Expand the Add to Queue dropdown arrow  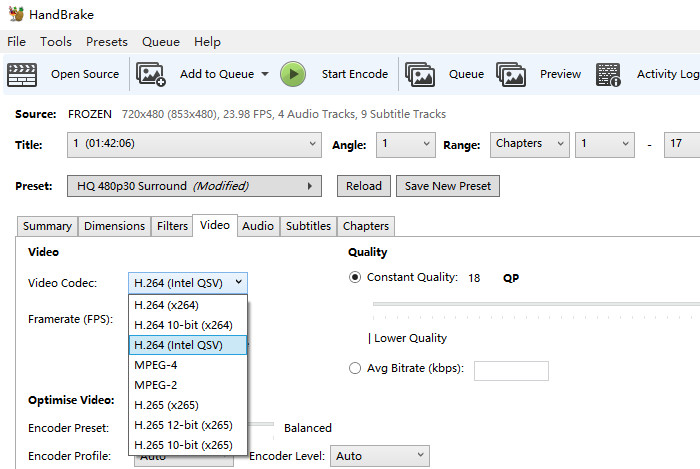(265, 74)
